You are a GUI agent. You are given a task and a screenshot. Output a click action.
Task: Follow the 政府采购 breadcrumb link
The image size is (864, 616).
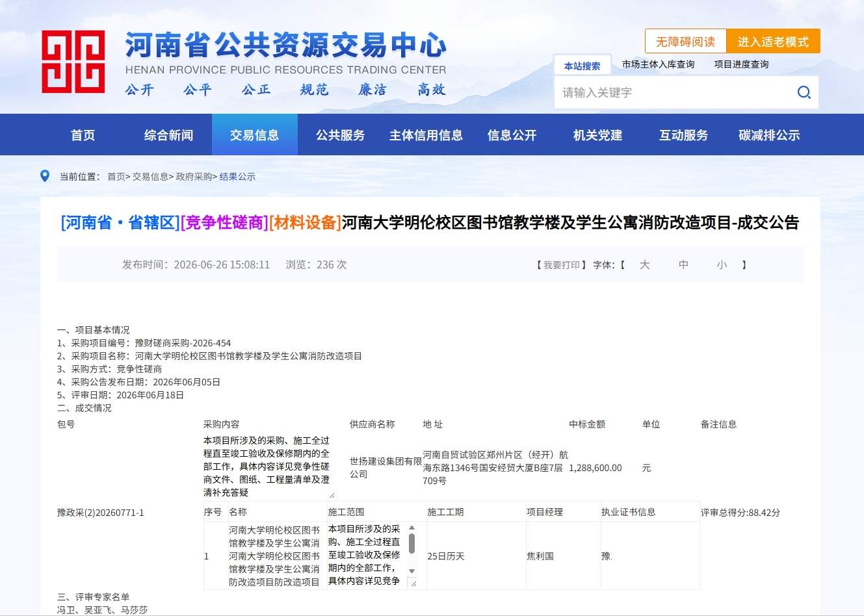[x=194, y=177]
